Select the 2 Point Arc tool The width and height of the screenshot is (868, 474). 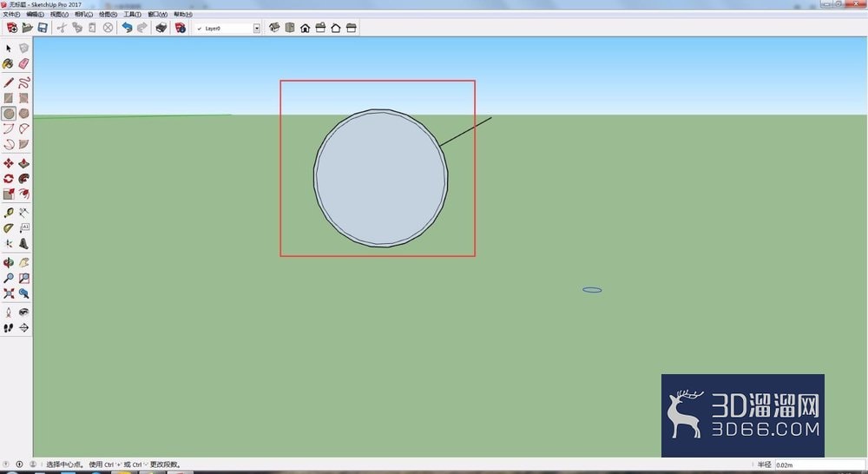(23, 129)
